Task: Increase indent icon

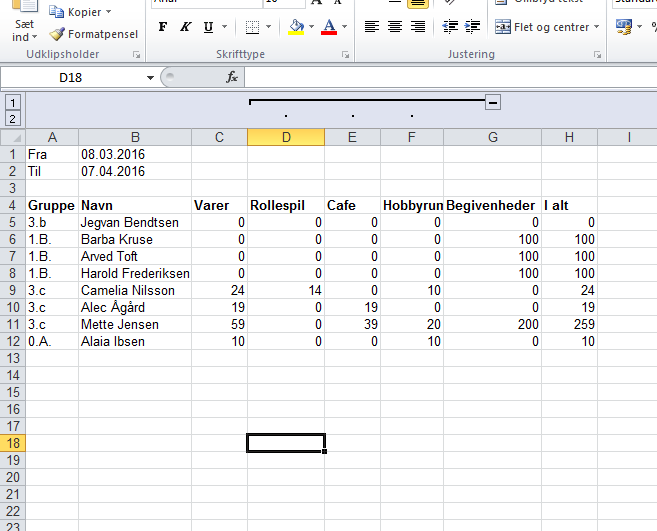Action: [473, 27]
